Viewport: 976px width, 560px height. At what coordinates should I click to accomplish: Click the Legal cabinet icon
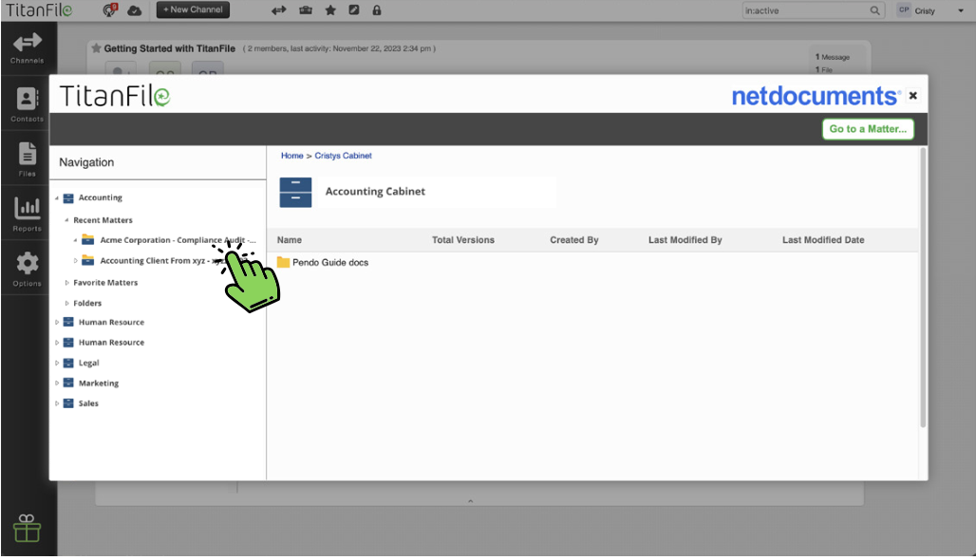click(x=68, y=363)
